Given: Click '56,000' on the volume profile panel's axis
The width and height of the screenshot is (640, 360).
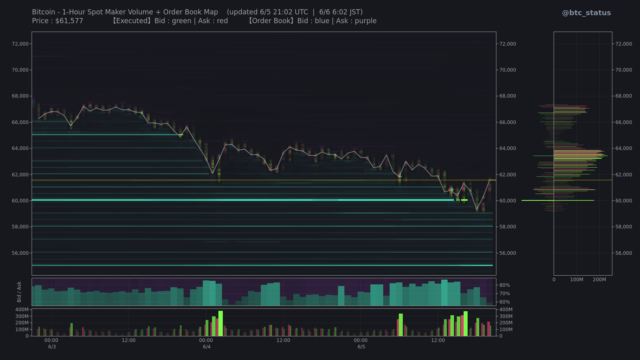Looking at the screenshot, I should tap(623, 253).
